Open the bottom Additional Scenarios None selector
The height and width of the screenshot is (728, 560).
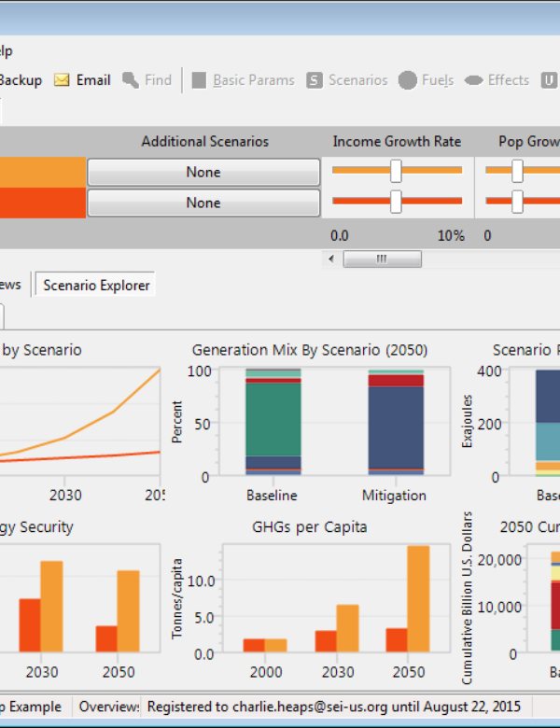click(x=203, y=203)
